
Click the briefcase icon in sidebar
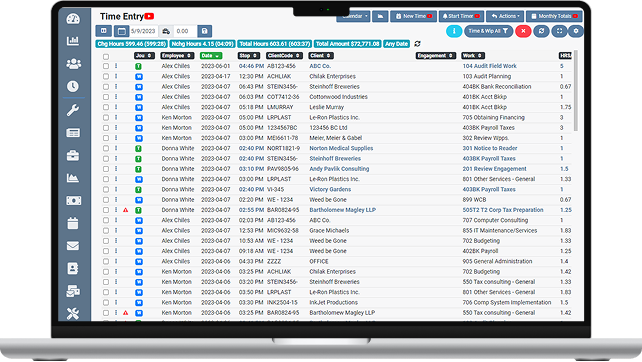pos(73,156)
